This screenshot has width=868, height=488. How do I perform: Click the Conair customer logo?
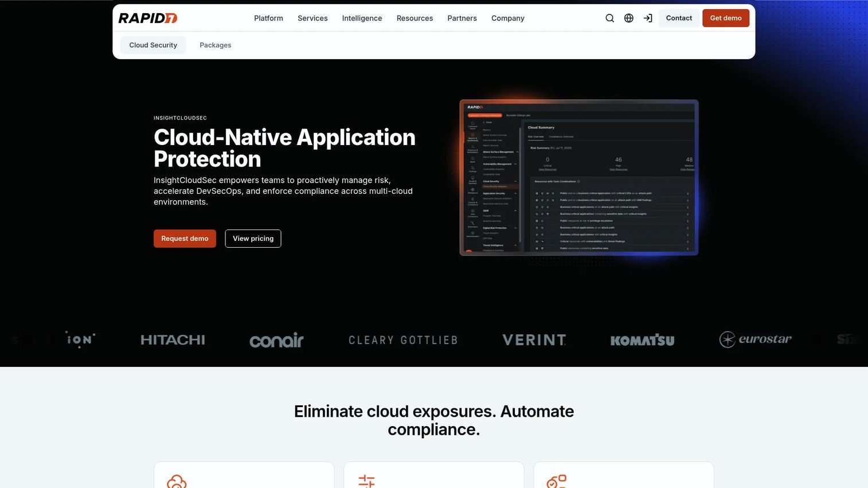pos(276,340)
